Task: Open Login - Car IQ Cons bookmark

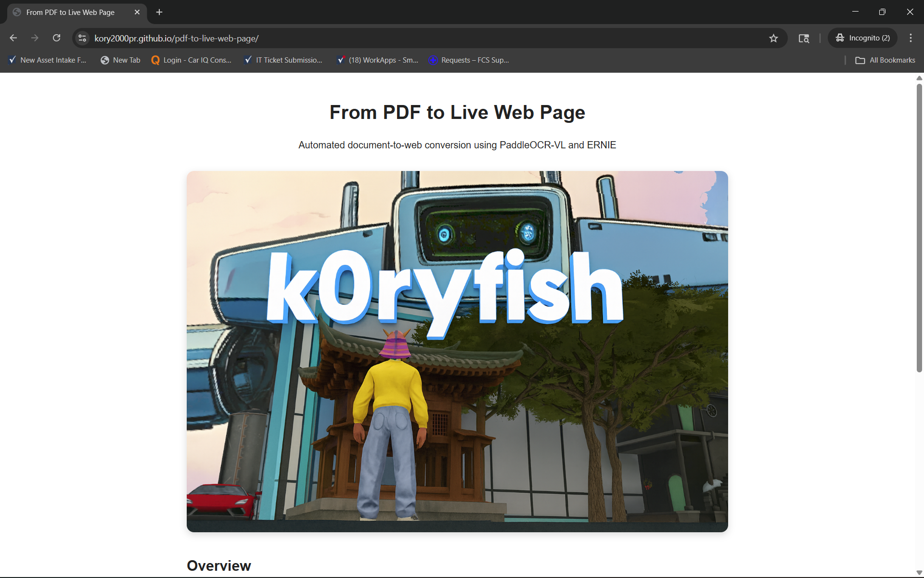Action: pyautogui.click(x=191, y=60)
